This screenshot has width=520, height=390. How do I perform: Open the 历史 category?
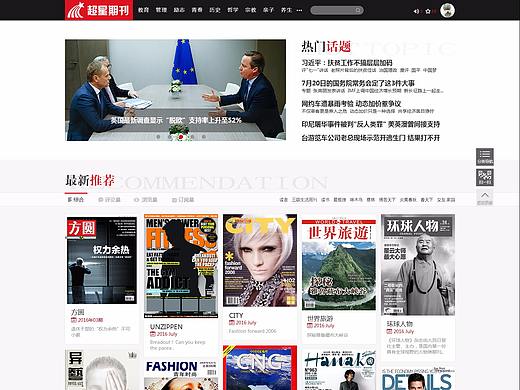coord(215,10)
